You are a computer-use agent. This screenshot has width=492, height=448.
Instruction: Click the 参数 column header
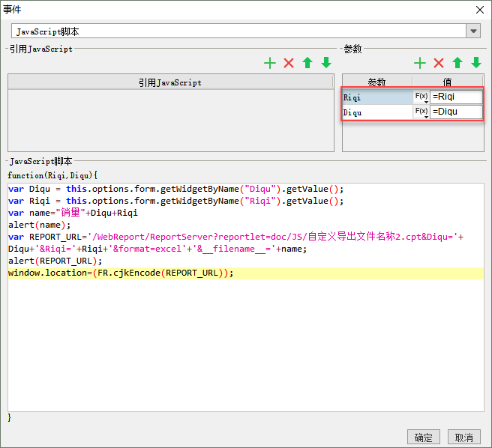click(x=376, y=82)
